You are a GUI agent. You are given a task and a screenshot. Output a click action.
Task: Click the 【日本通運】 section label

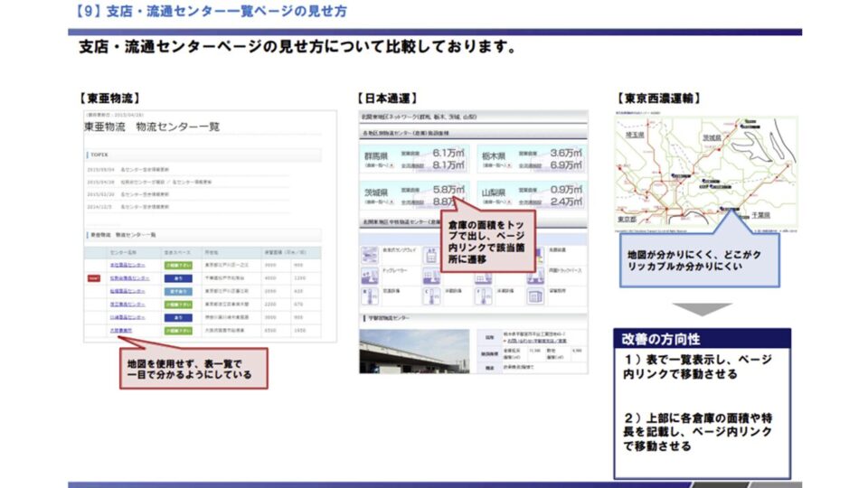(x=387, y=98)
